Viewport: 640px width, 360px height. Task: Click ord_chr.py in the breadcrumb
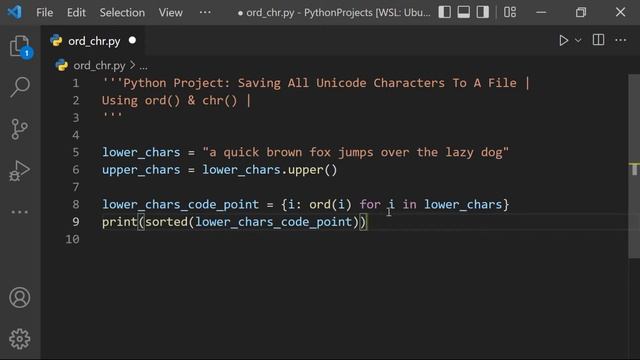pyautogui.click(x=99, y=65)
